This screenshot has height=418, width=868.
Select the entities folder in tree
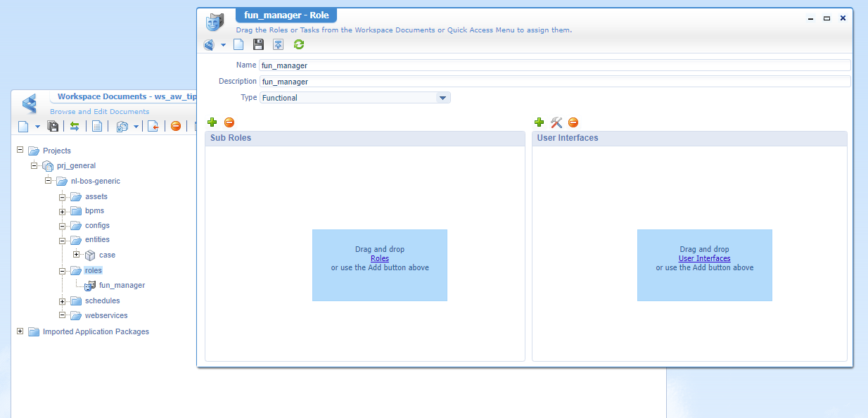coord(97,240)
